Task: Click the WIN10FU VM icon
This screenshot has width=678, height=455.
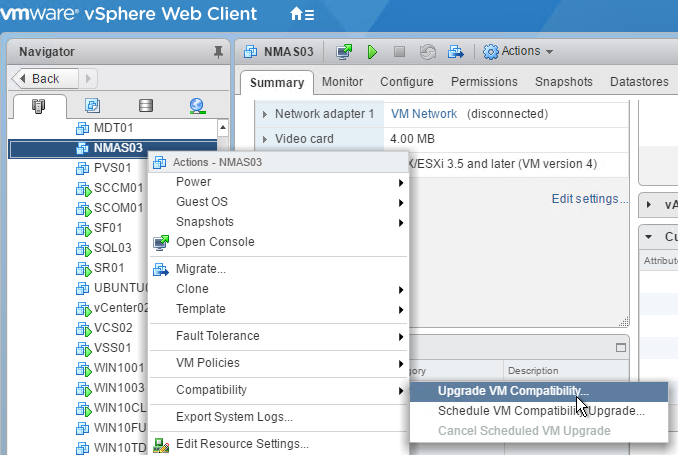Action: tap(83, 428)
